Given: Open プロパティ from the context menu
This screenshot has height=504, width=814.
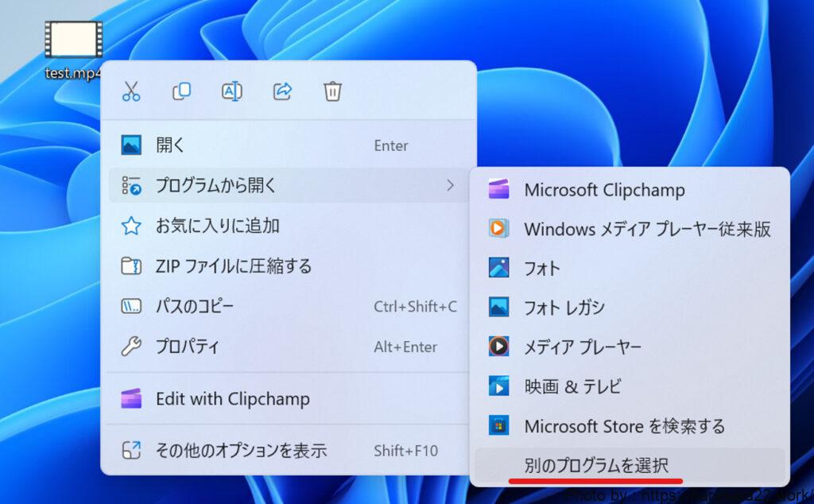Looking at the screenshot, I should [187, 347].
